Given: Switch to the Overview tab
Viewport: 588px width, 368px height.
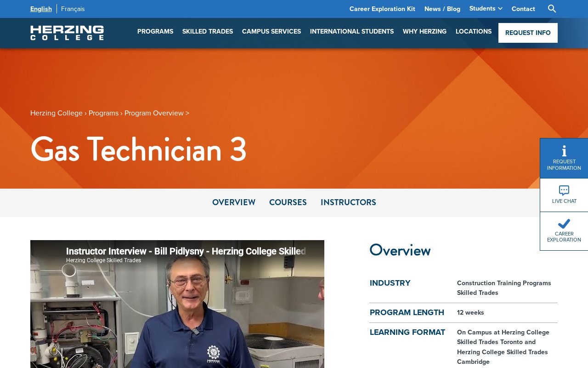Looking at the screenshot, I should point(234,202).
